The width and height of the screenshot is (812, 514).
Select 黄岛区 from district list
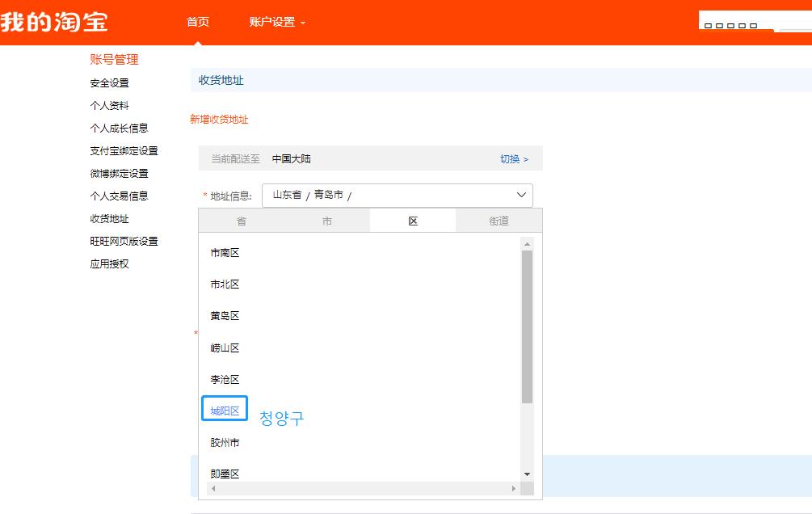225,316
